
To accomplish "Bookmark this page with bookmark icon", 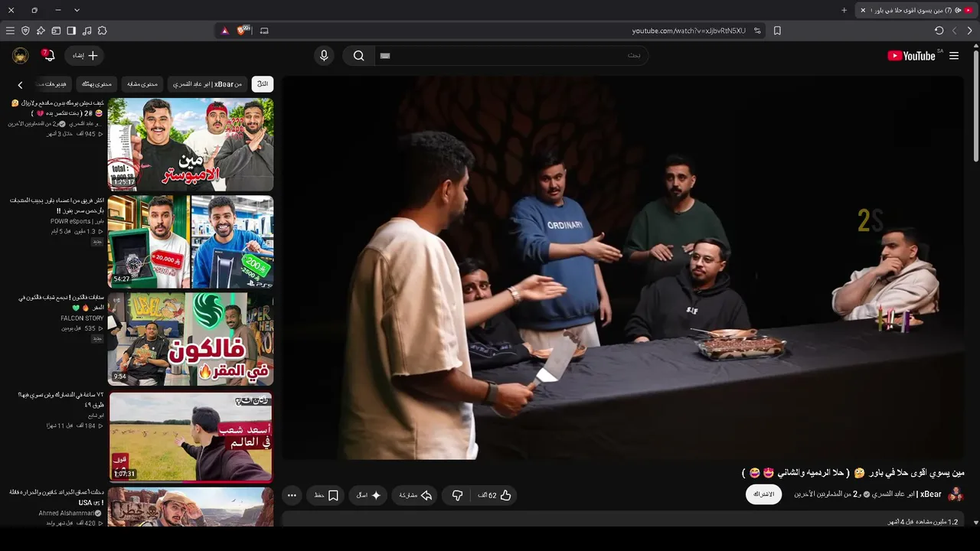I will click(777, 31).
